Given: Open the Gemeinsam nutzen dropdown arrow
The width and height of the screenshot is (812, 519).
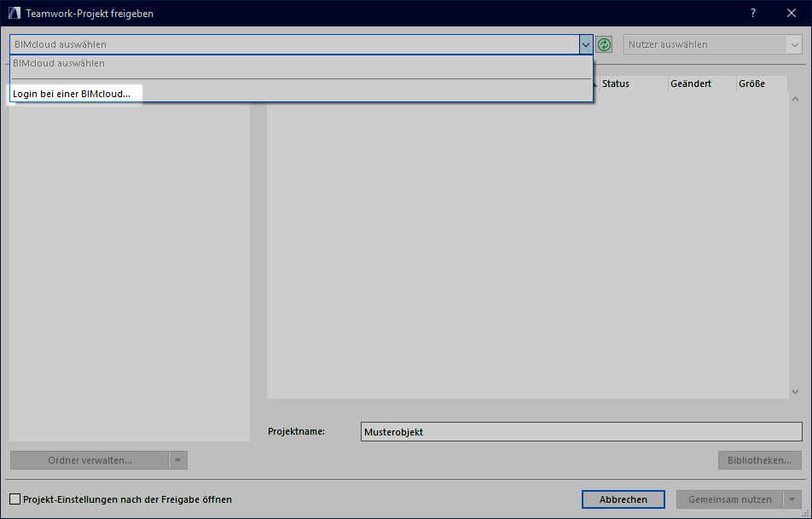Looking at the screenshot, I should 792,499.
